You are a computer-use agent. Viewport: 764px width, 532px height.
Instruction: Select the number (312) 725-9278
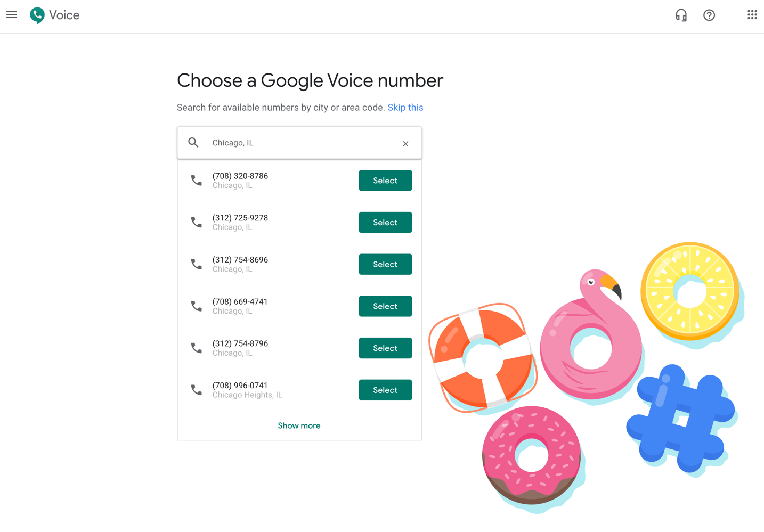click(x=385, y=222)
